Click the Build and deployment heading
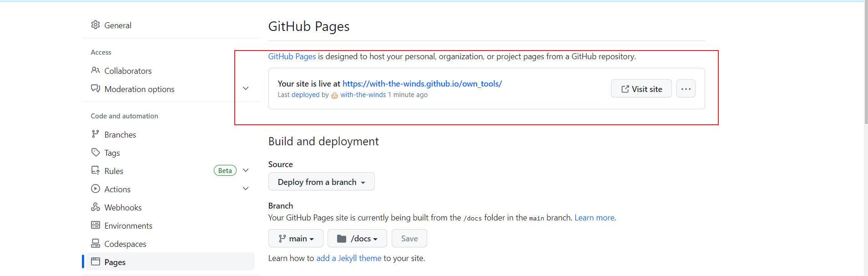868x276 pixels. (x=323, y=142)
